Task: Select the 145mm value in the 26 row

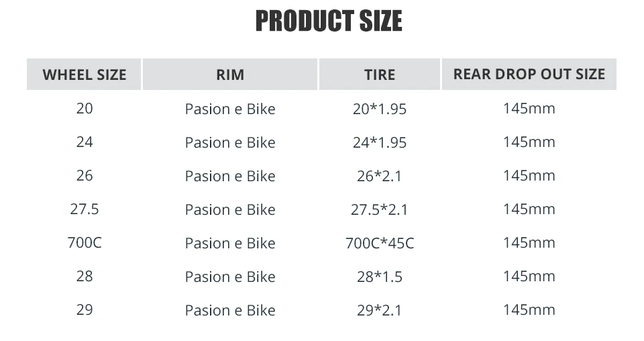Action: point(529,175)
